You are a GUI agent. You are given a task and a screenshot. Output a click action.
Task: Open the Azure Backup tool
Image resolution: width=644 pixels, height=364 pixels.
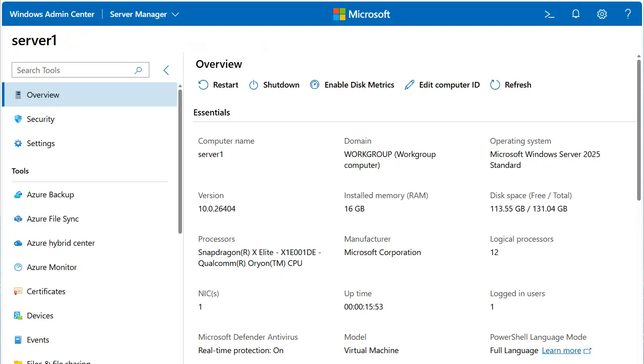pyautogui.click(x=50, y=195)
